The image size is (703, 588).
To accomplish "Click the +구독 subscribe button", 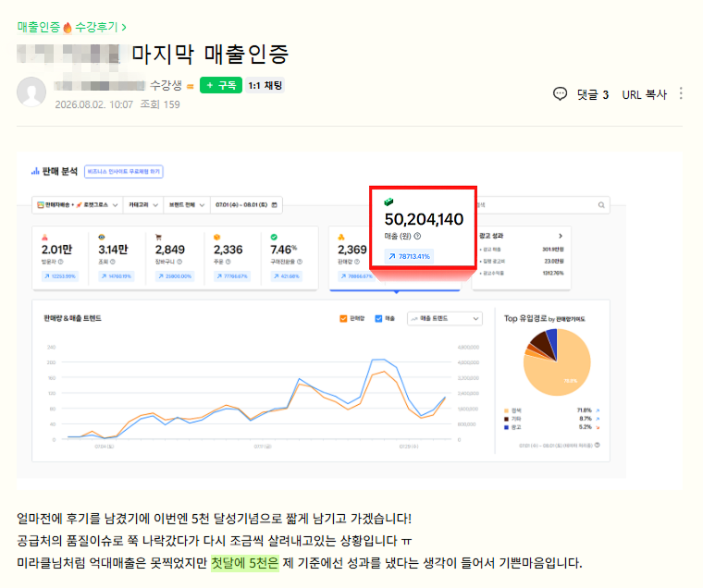I will click(x=221, y=85).
